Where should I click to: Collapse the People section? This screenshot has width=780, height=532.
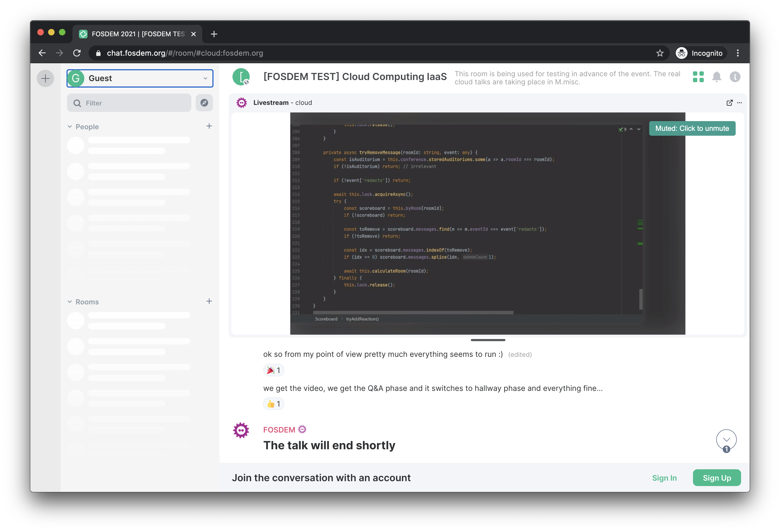(x=70, y=127)
